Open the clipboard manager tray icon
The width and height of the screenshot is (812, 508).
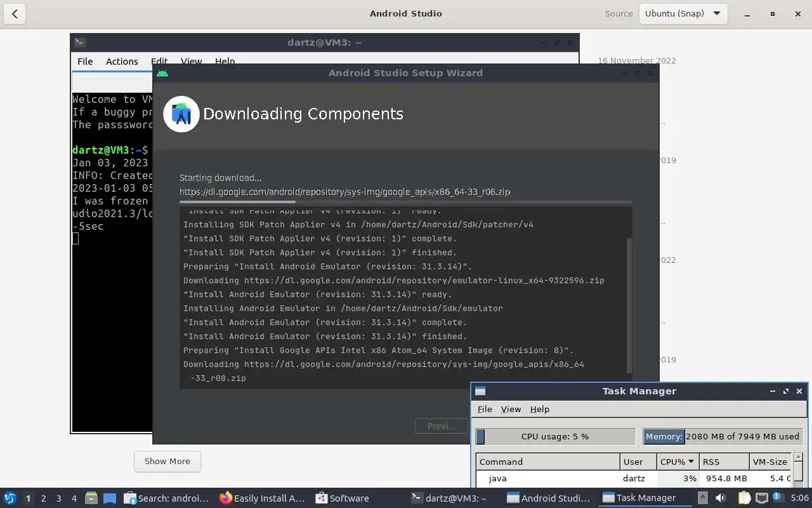(744, 498)
